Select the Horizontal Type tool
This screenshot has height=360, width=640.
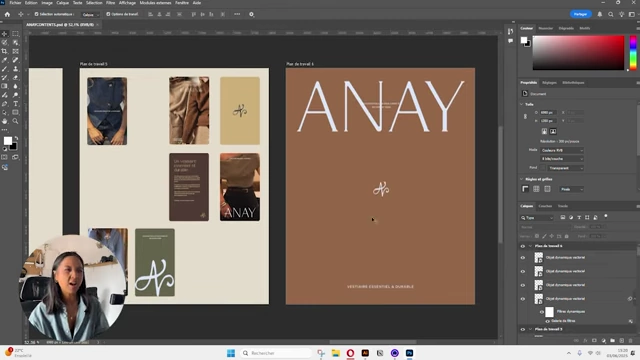[16, 104]
